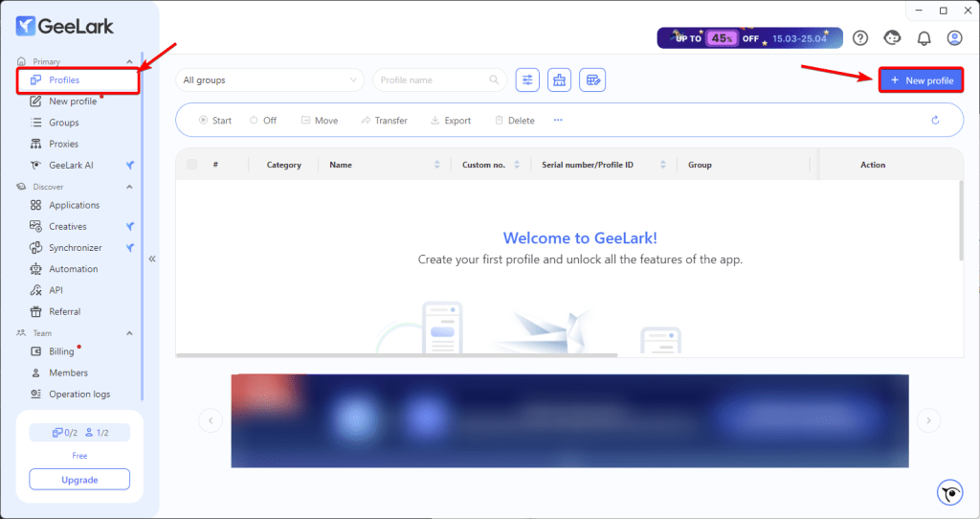980x519 pixels.
Task: Click the Category column header
Action: 283,165
